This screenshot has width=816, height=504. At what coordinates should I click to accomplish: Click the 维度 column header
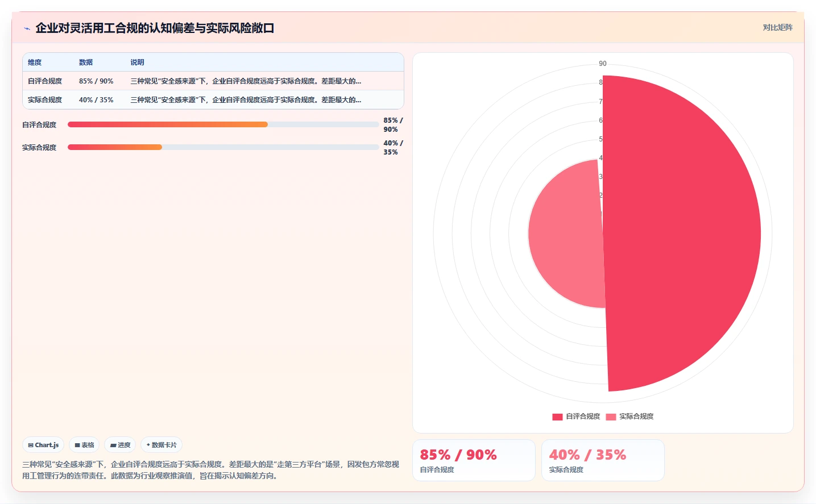coord(35,63)
